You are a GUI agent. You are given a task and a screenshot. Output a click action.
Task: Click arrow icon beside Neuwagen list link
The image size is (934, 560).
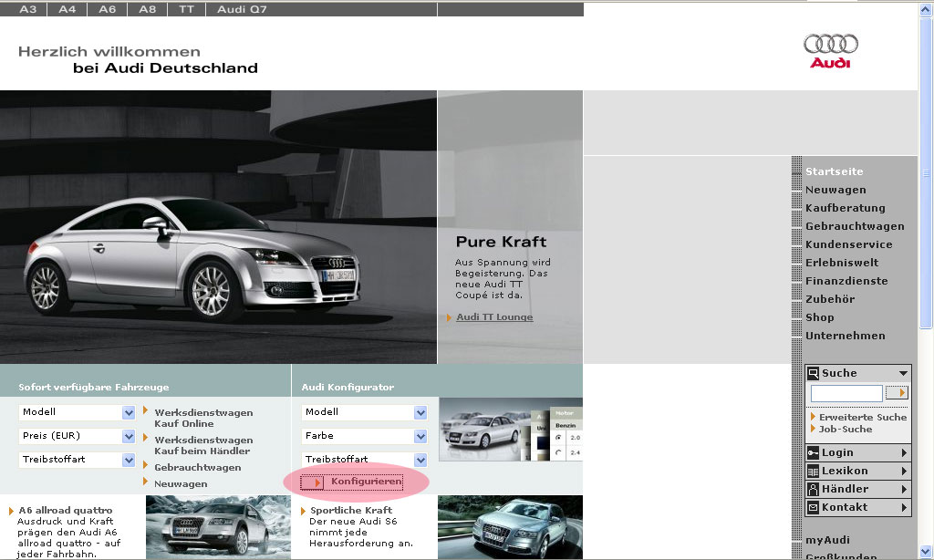coord(145,481)
